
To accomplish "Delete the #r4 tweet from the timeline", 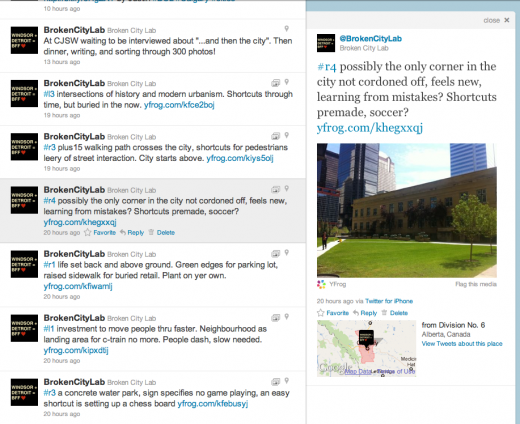I will [x=162, y=232].
